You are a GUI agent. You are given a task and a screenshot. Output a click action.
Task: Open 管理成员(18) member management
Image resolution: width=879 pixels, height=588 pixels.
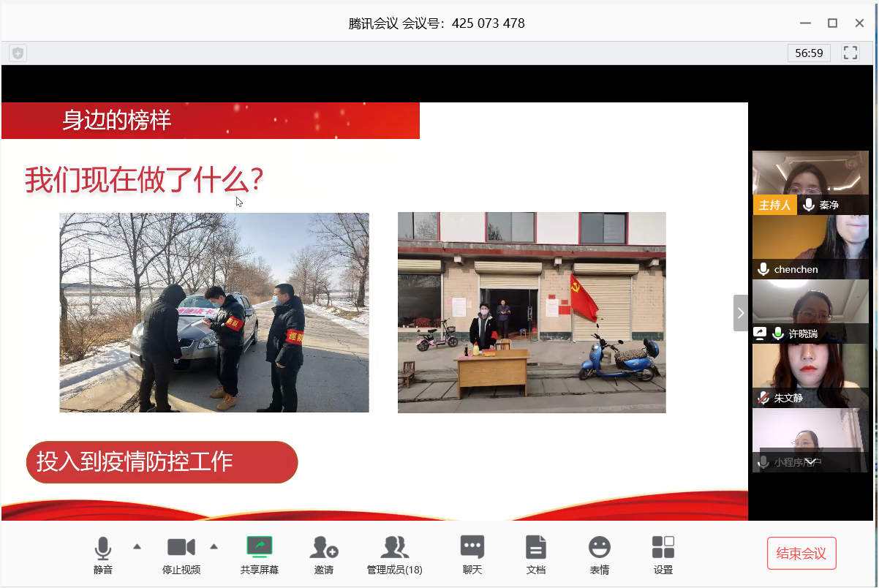coord(394,548)
